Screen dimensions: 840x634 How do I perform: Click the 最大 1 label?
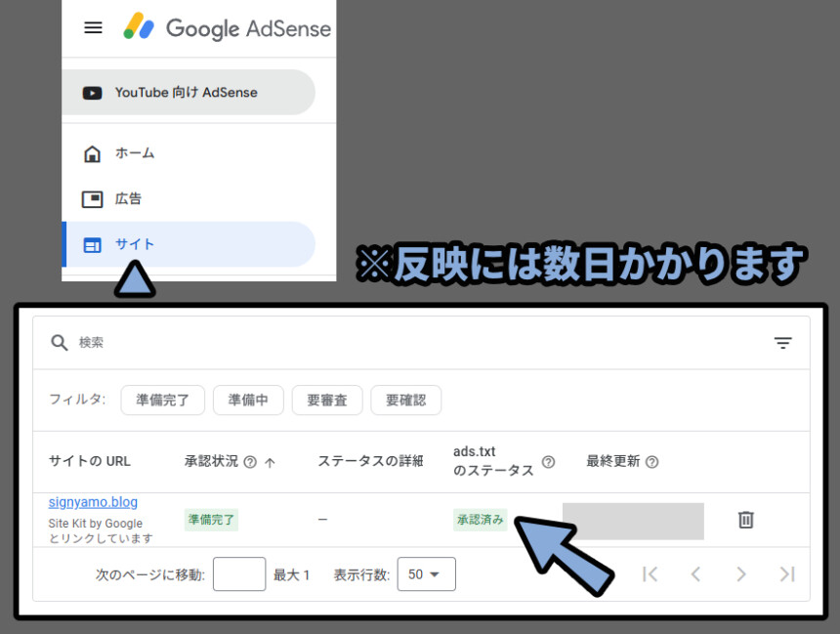[291, 575]
